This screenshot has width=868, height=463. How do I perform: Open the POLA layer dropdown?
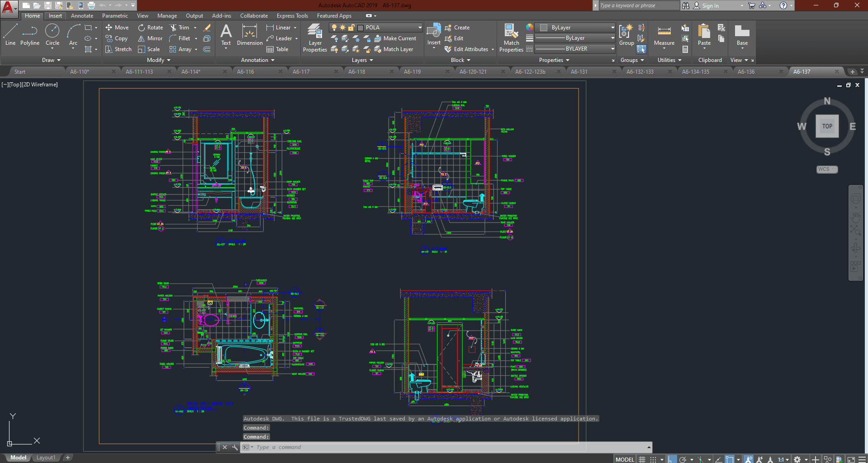coord(419,28)
